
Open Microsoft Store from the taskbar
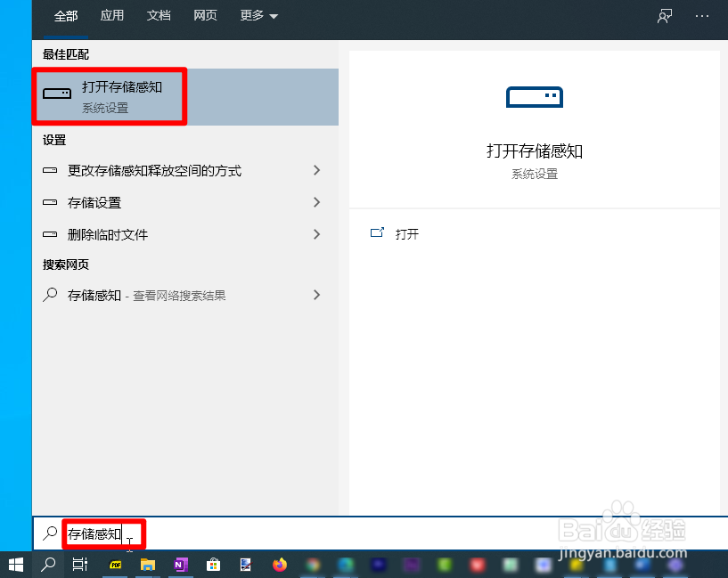coord(214,565)
